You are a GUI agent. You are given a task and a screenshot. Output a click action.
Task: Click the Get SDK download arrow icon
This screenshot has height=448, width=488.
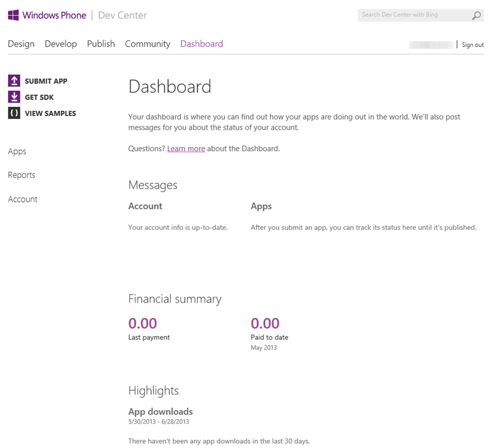click(14, 97)
